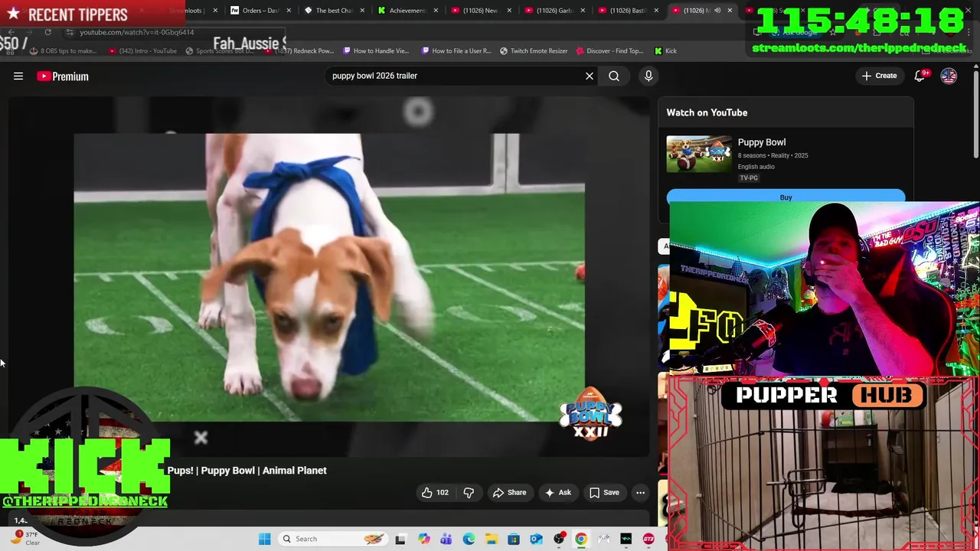The height and width of the screenshot is (551, 980).
Task: Open the weather widget showing 37°F
Action: coord(25,539)
